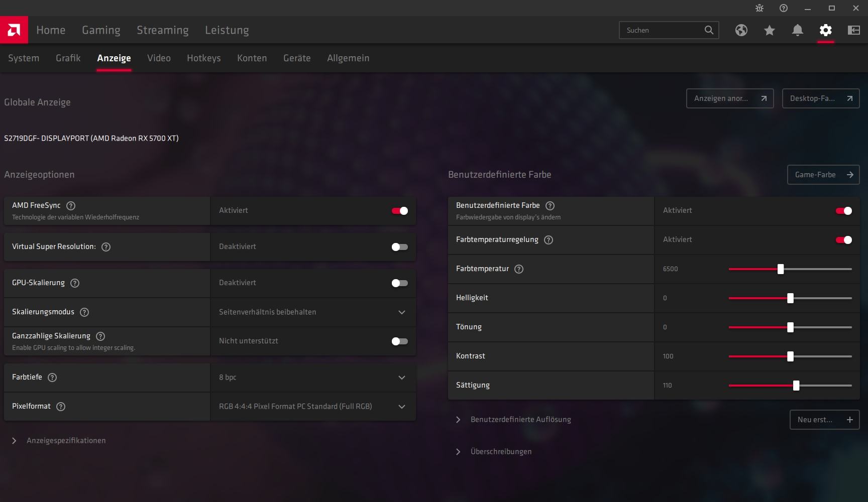Go to the Leistung tab
Screen dimensions: 868x502
pyautogui.click(x=227, y=30)
